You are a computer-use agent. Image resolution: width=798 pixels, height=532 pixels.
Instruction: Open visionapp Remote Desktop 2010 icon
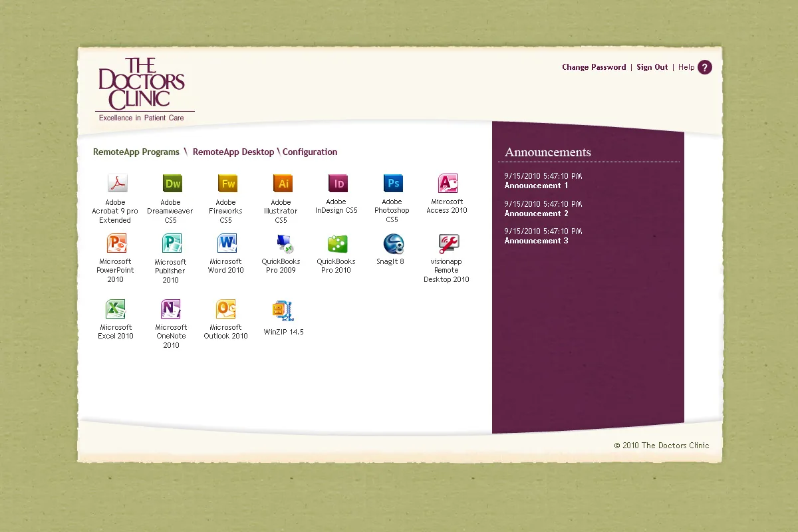click(x=449, y=243)
